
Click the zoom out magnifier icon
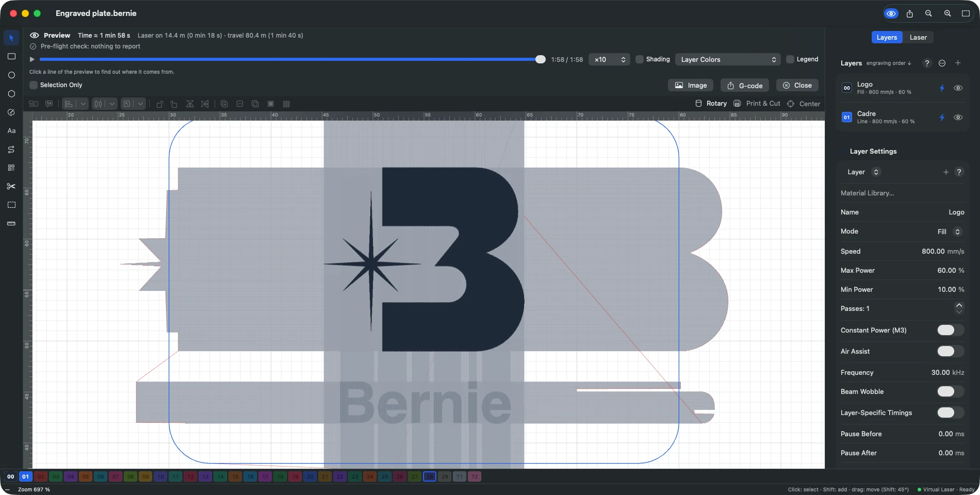tap(928, 13)
